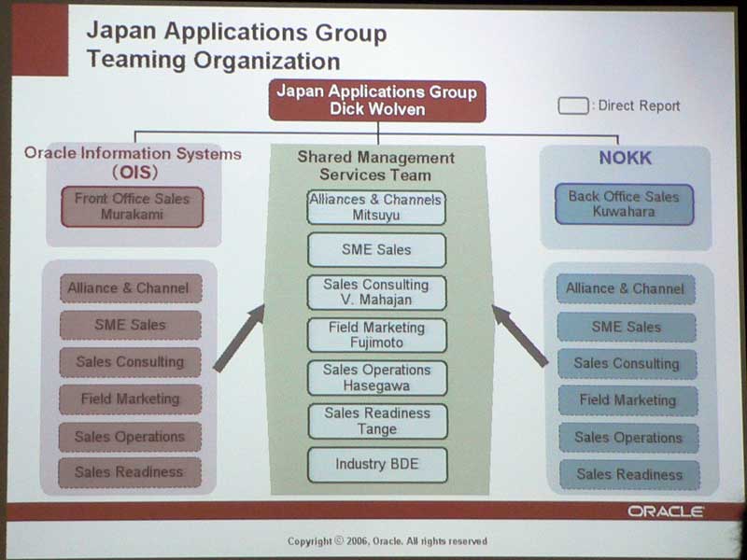Click Sales Readiness in the NOKK column
Image resolution: width=747 pixels, height=560 pixels.
[x=629, y=475]
